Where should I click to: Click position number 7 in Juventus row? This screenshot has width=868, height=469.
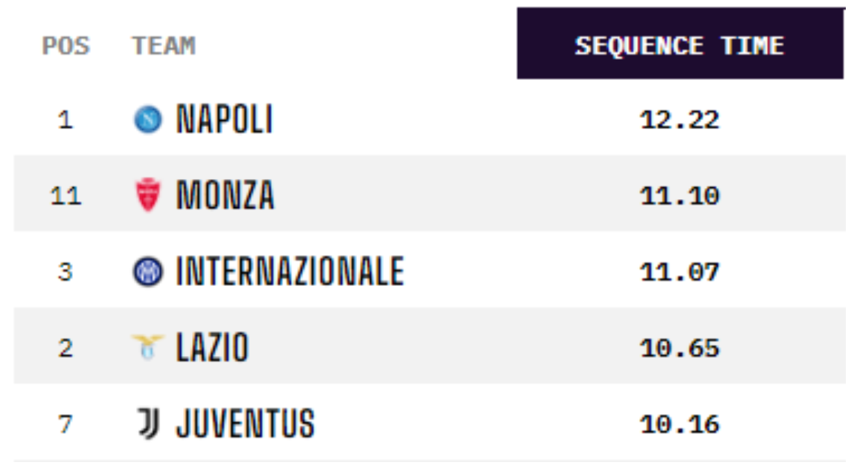[x=65, y=424]
